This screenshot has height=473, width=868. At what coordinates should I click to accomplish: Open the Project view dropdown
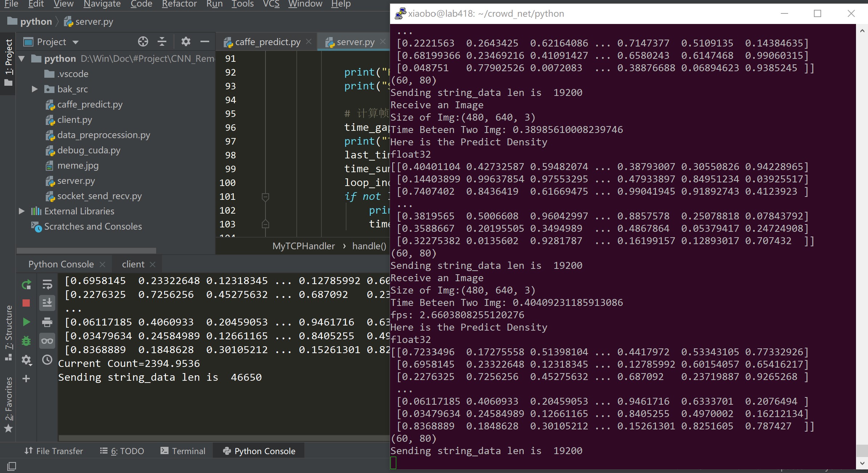[76, 42]
